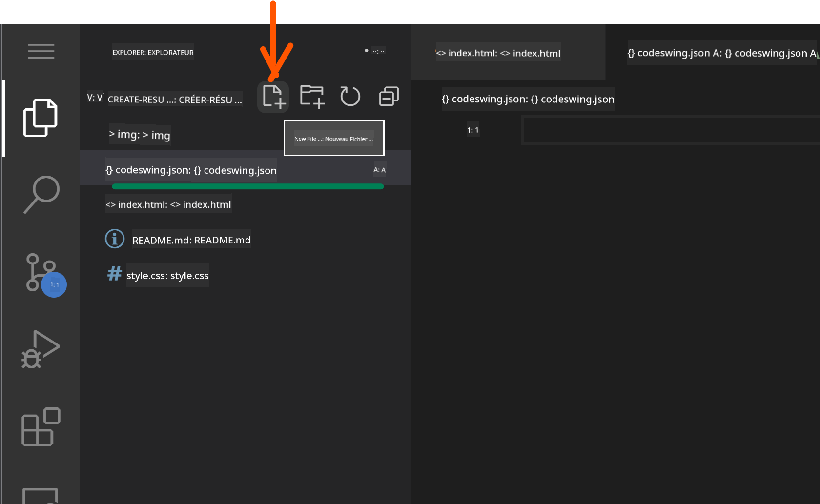Open the hamburger application menu
Screen dimensions: 820x504
tap(41, 51)
